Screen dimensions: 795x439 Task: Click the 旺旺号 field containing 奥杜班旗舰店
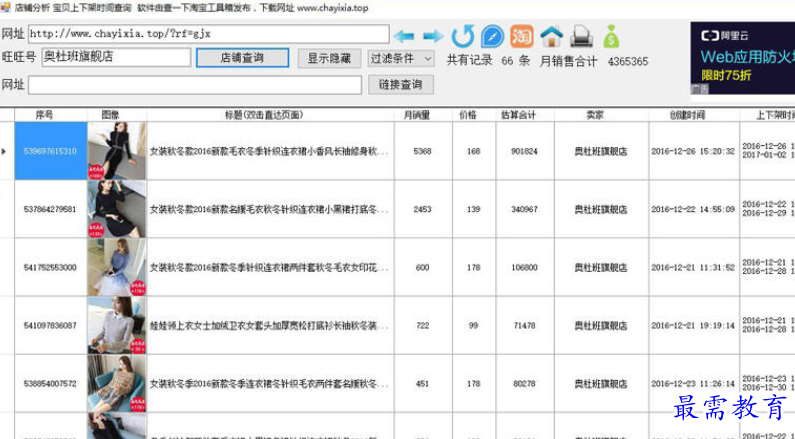(x=116, y=57)
